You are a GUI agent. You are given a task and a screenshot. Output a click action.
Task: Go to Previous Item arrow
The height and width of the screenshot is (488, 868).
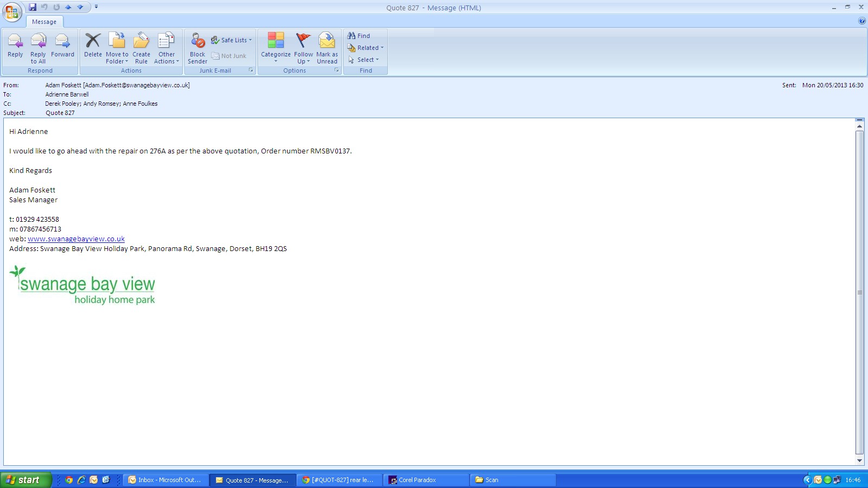click(x=68, y=7)
